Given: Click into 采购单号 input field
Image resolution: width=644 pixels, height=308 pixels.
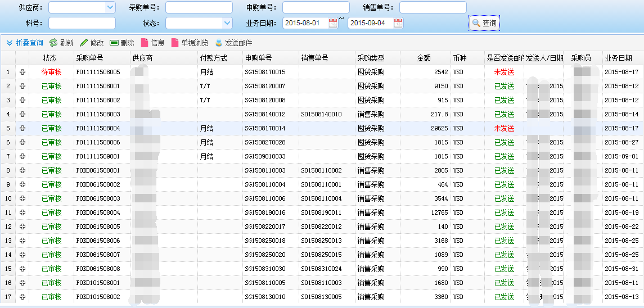Looking at the screenshot, I should [199, 7].
